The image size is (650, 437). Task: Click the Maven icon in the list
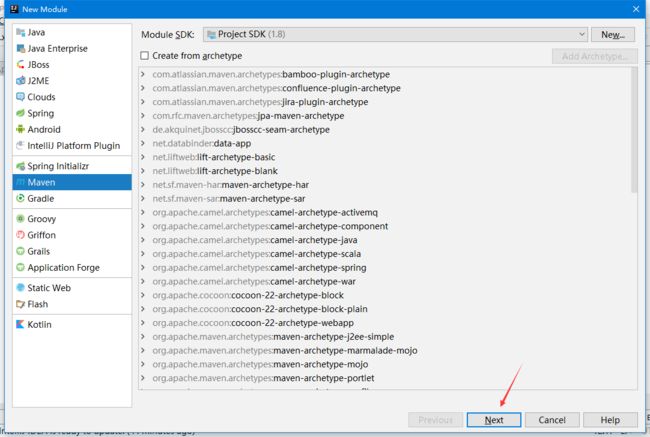(x=20, y=182)
